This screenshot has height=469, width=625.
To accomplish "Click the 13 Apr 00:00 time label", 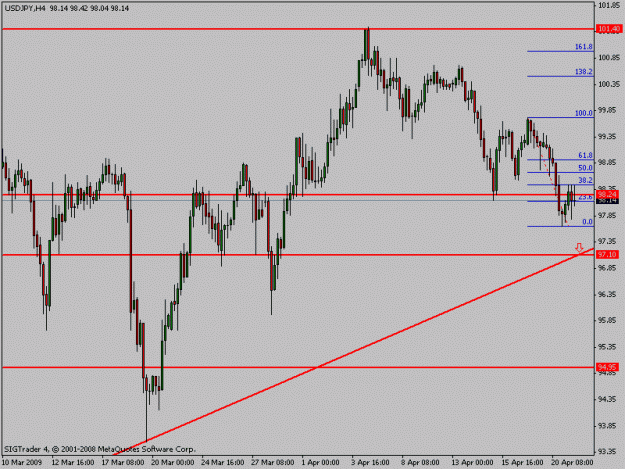I will [472, 463].
